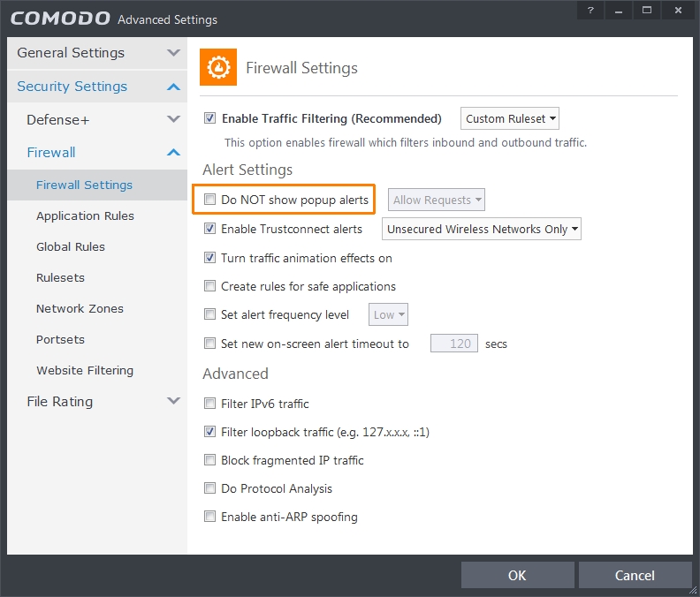Click the orange Firewall Settings gear icon
Screen dimensions: 700x597
[218, 67]
